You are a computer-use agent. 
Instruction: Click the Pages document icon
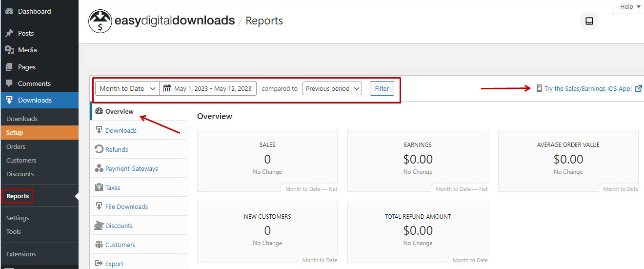pos(9,67)
